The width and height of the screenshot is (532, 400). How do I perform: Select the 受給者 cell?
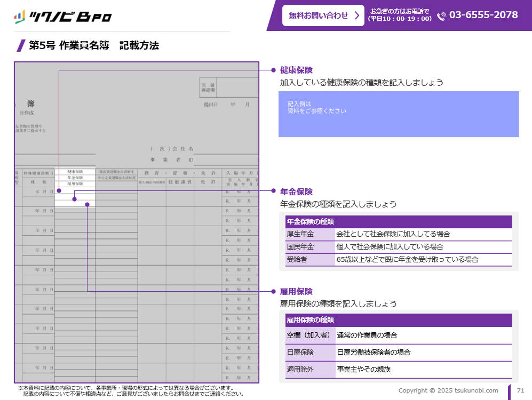pos(310,260)
